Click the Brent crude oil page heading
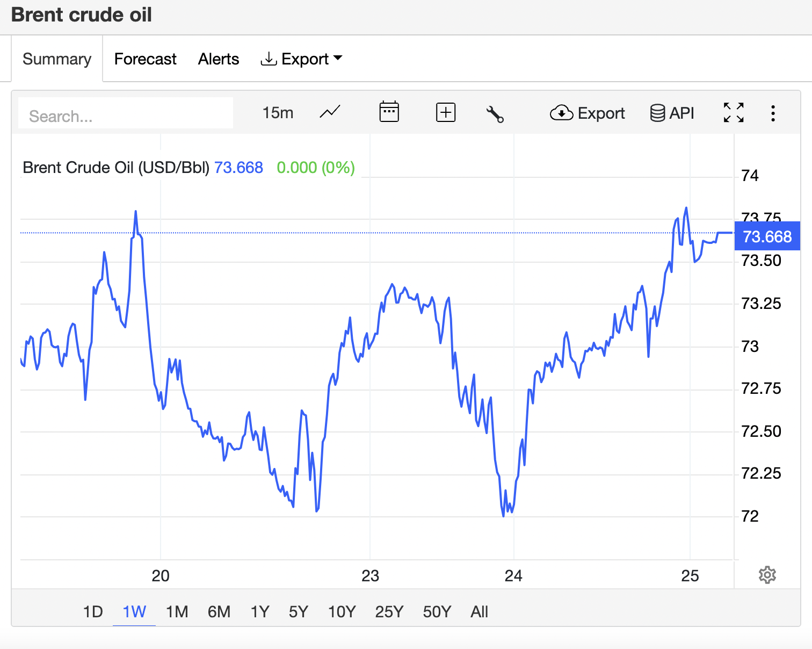Screen dimensions: 812x649 82,15
